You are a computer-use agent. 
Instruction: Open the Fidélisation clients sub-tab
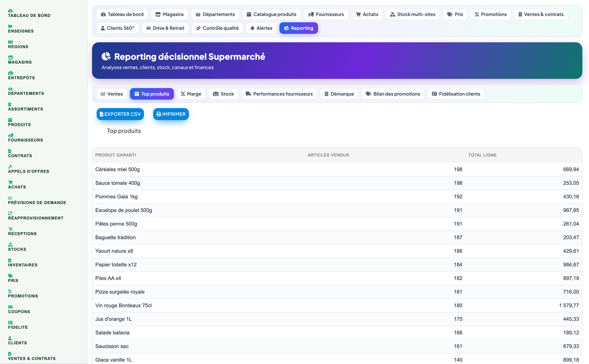tap(456, 94)
